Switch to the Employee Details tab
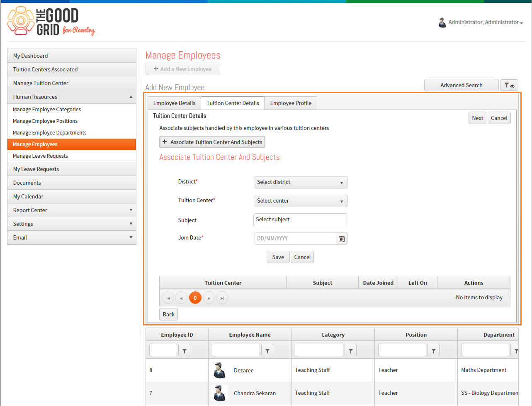This screenshot has width=532, height=406. click(x=174, y=103)
